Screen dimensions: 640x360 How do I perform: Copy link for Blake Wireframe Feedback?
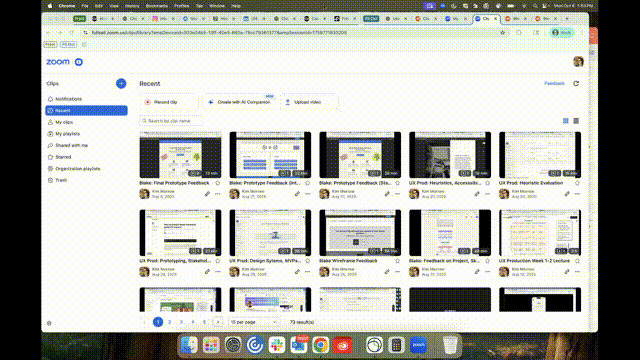click(x=387, y=271)
